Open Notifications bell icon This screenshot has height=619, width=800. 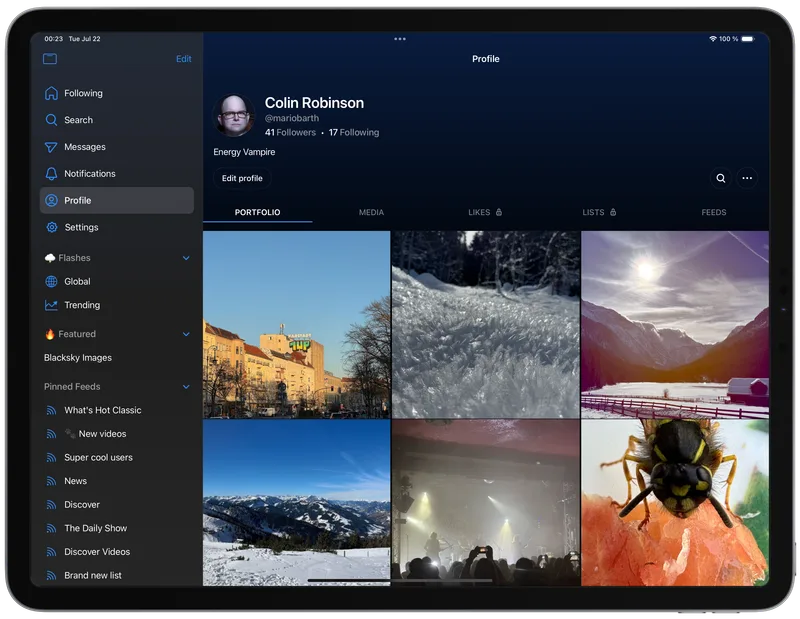tap(51, 174)
